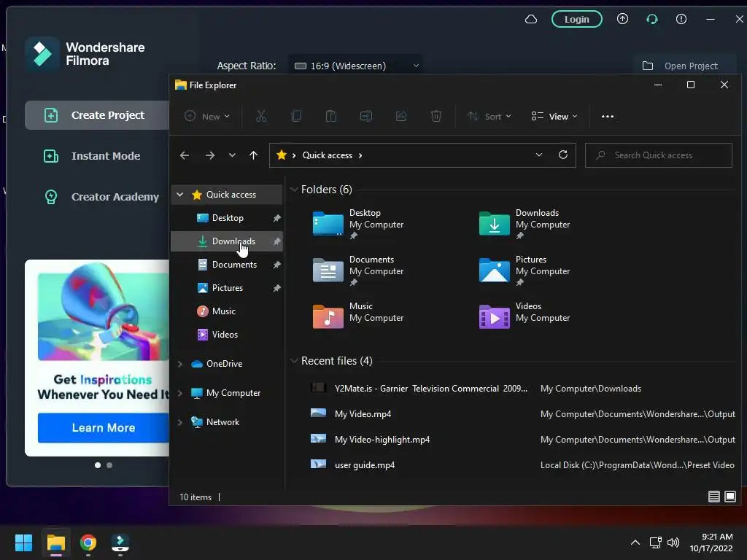Expand the Network tree node
The width and height of the screenshot is (747, 560).
[x=180, y=422]
